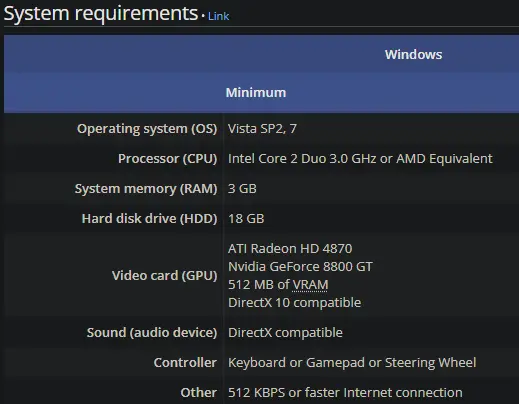Select the System requirements heading
Screen dimensions: 519x404
click(101, 13)
